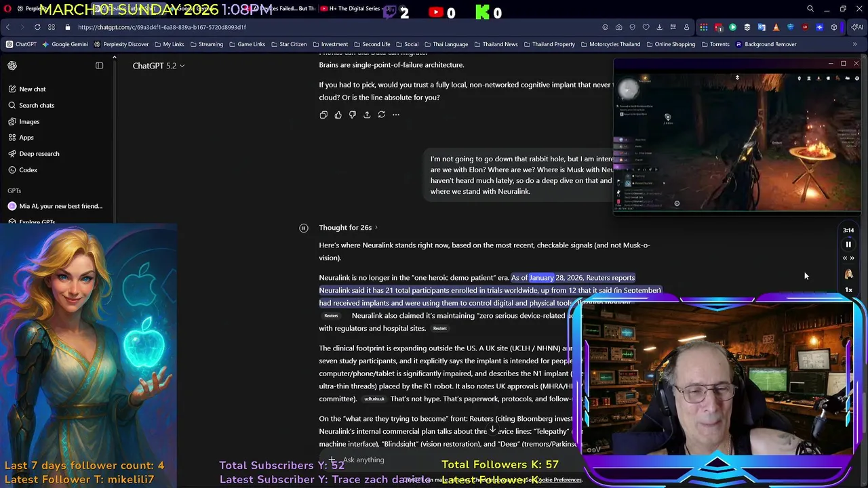Viewport: 868px width, 488px height.
Task: Copy the previous assistant response
Action: (323, 115)
